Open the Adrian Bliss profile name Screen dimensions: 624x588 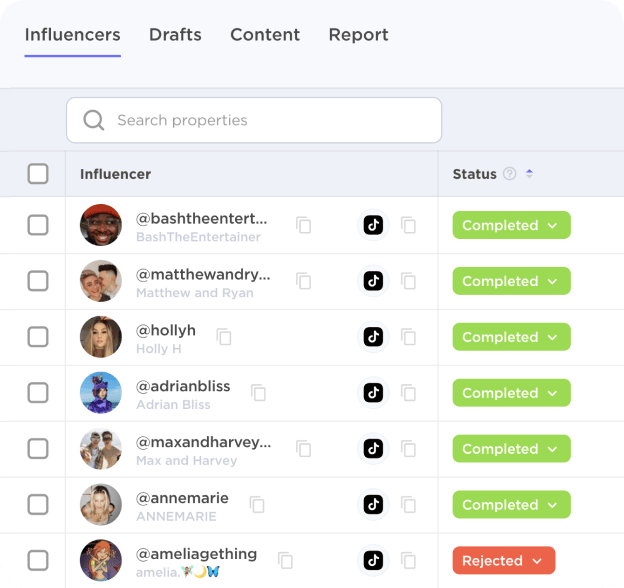pyautogui.click(x=173, y=405)
